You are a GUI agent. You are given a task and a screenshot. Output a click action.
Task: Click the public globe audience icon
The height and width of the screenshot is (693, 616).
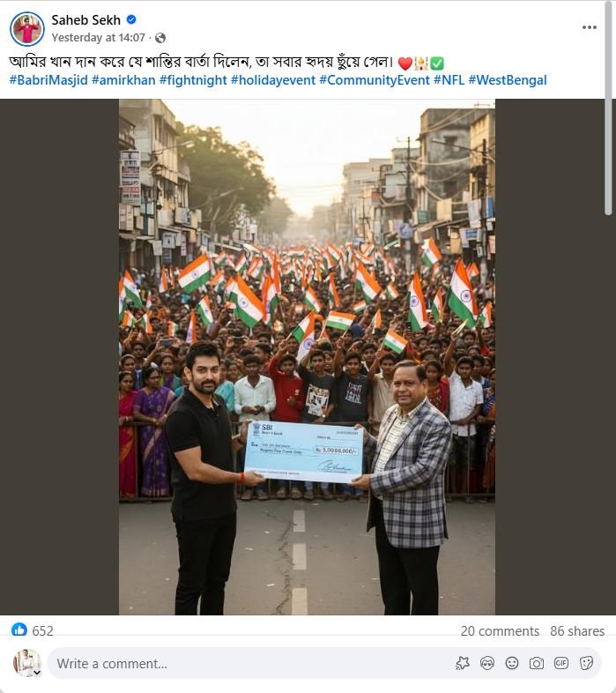pyautogui.click(x=160, y=38)
